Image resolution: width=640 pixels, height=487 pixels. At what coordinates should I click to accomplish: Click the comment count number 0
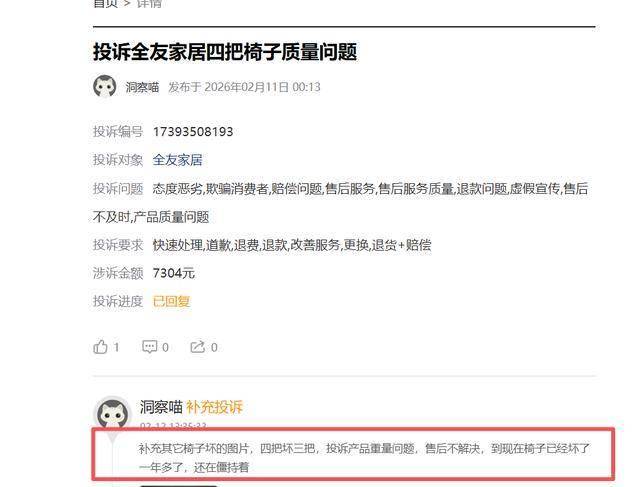coord(165,347)
